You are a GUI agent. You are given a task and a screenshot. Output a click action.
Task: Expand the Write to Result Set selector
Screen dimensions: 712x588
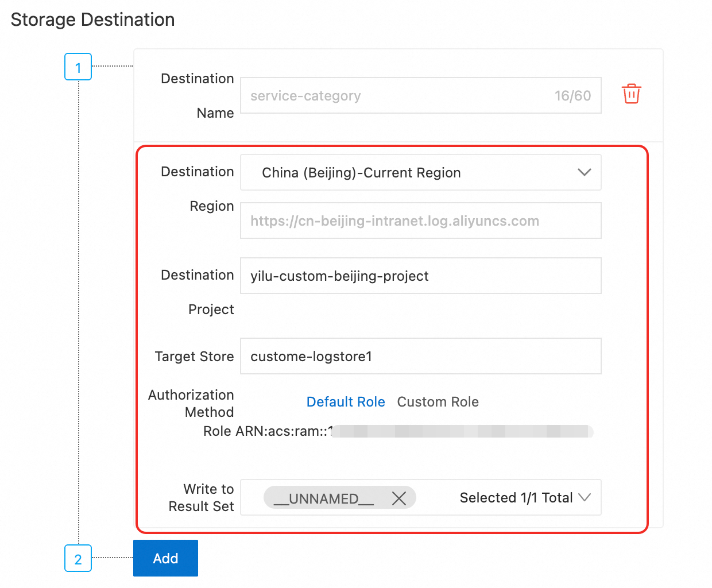tap(585, 497)
